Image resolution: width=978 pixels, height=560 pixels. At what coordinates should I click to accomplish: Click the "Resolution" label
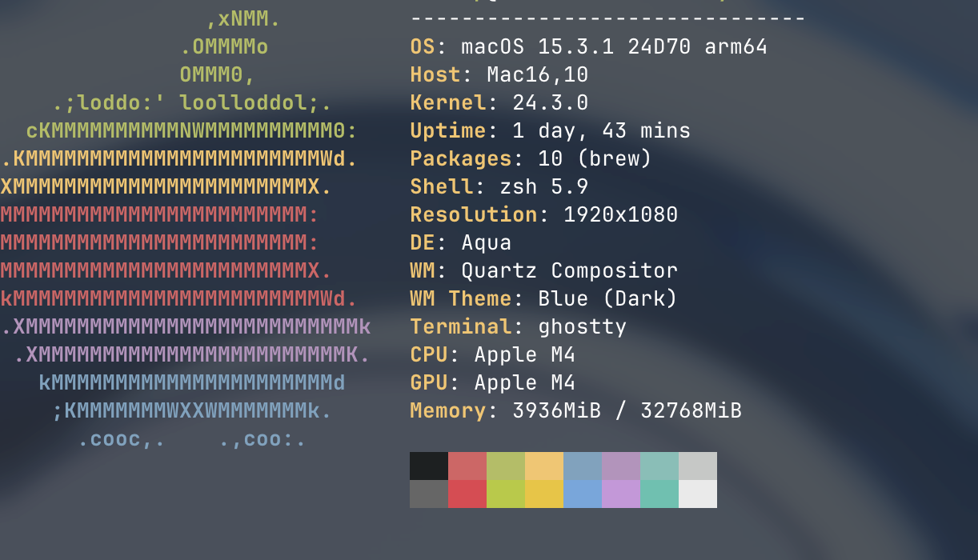(x=474, y=214)
